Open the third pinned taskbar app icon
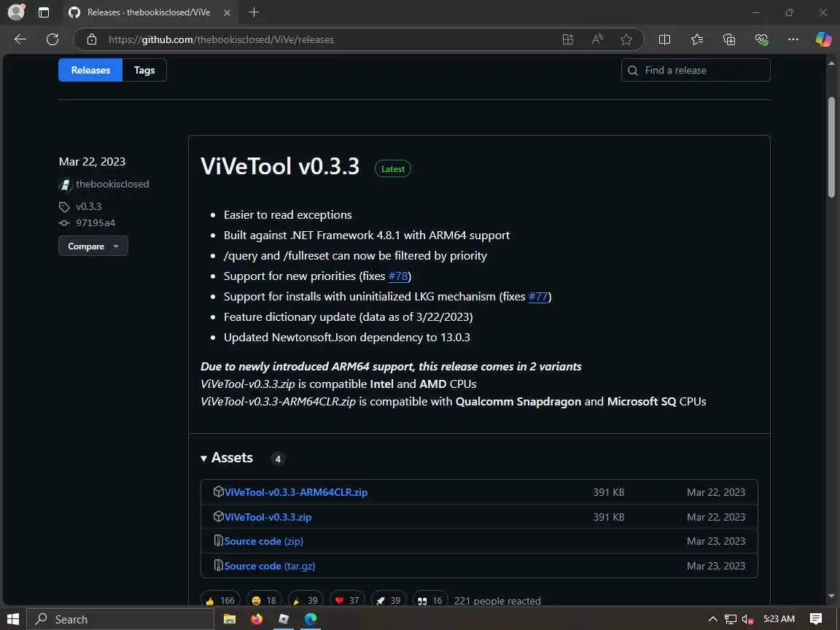The image size is (840, 630). [284, 619]
